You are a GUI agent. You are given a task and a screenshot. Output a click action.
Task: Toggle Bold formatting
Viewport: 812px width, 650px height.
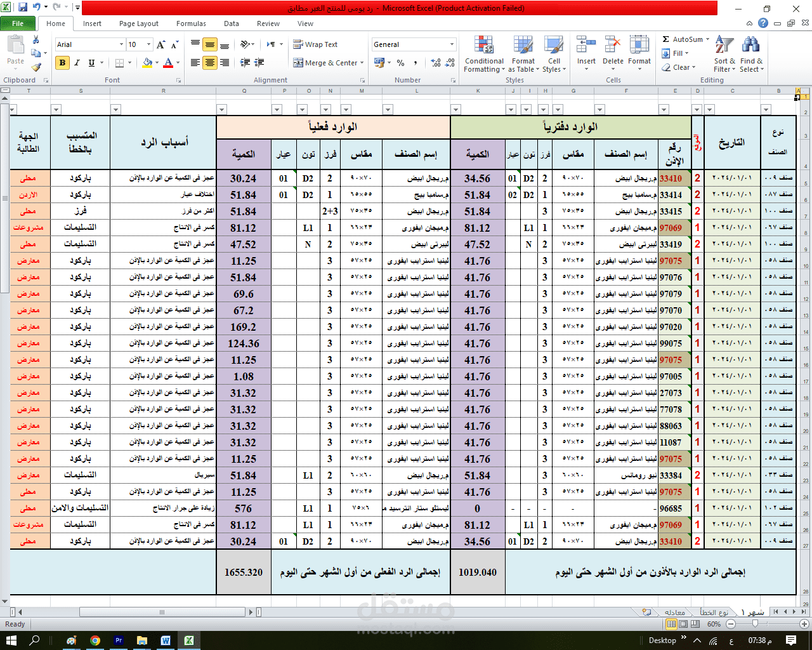[62, 63]
